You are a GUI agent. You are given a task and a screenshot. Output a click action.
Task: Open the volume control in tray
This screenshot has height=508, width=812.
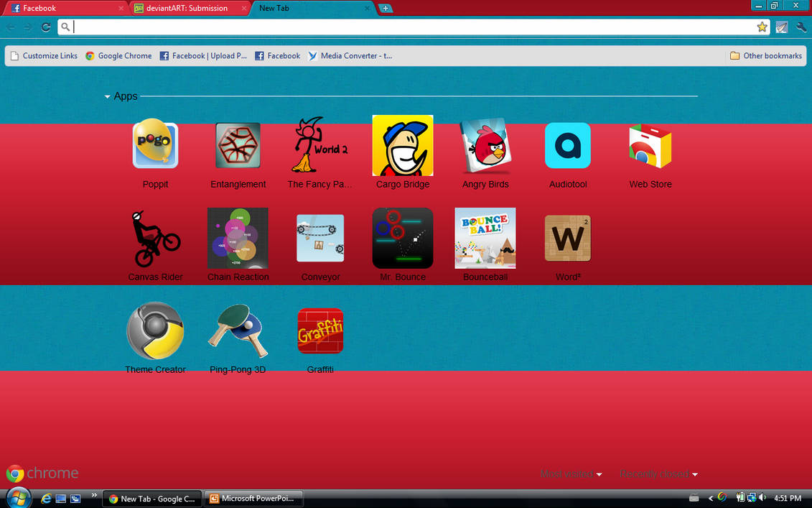(x=762, y=498)
